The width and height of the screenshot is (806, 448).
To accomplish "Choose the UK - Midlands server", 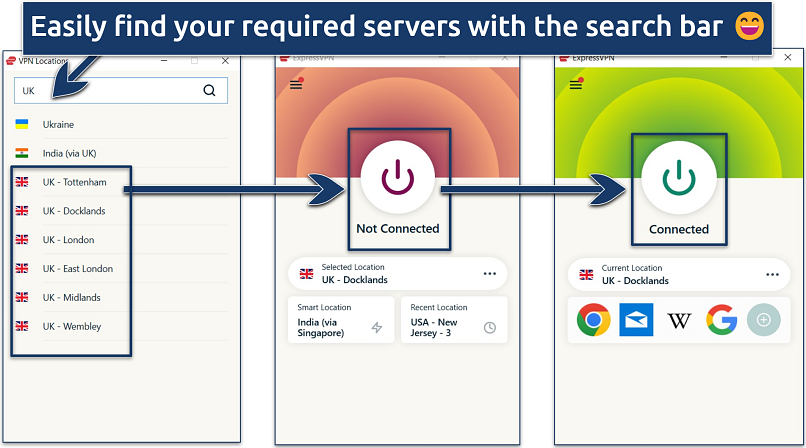I will click(121, 297).
